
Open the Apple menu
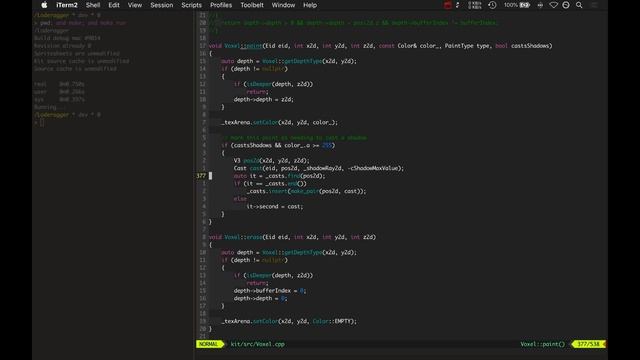click(44, 5)
